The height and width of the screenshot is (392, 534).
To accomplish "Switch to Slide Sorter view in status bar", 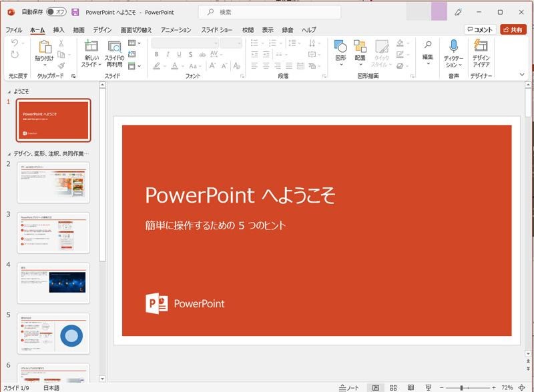I will coord(392,387).
